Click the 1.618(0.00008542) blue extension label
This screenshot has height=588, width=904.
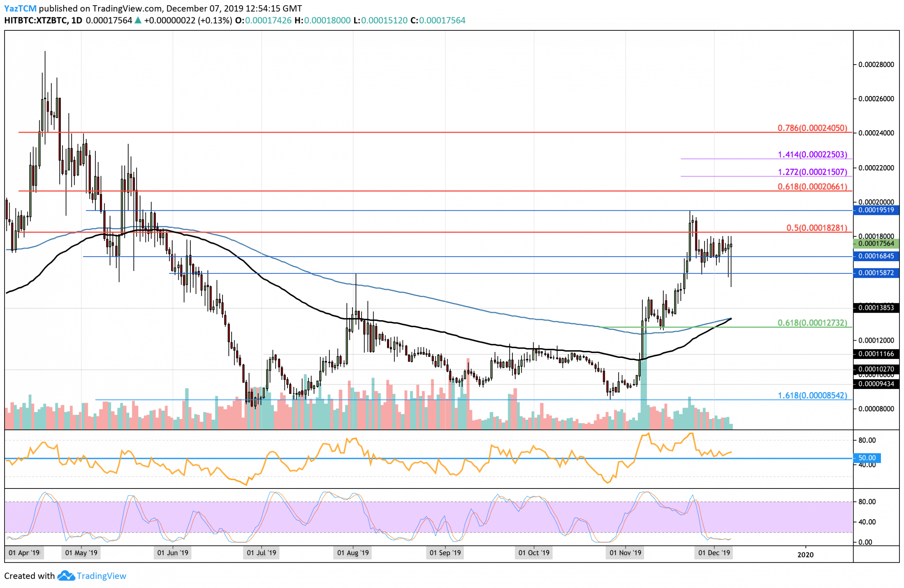813,396
